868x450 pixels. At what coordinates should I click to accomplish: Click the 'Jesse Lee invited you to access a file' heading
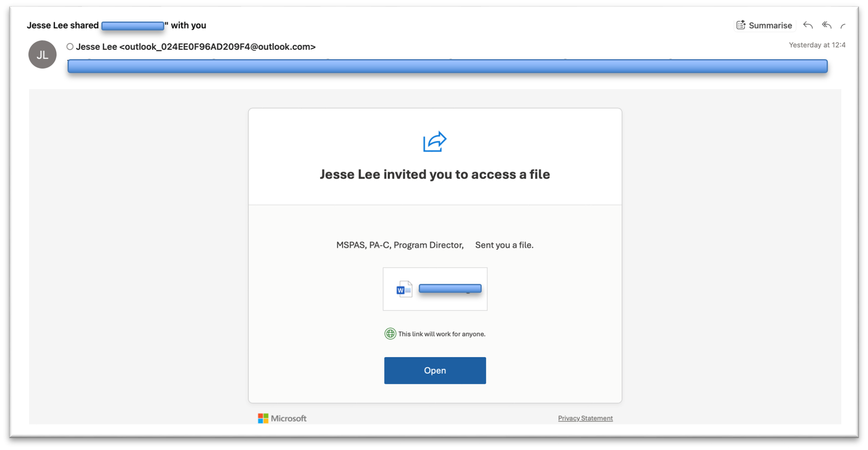tap(435, 175)
